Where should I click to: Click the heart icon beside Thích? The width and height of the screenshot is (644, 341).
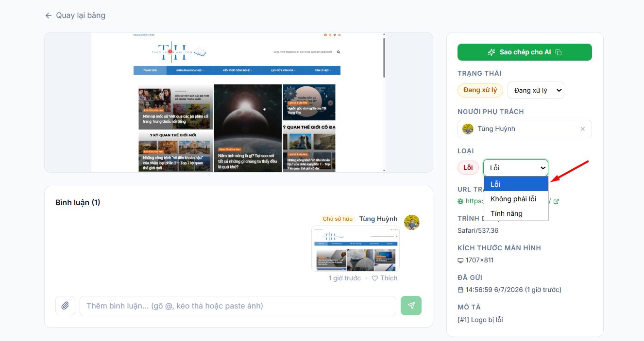coord(374,278)
